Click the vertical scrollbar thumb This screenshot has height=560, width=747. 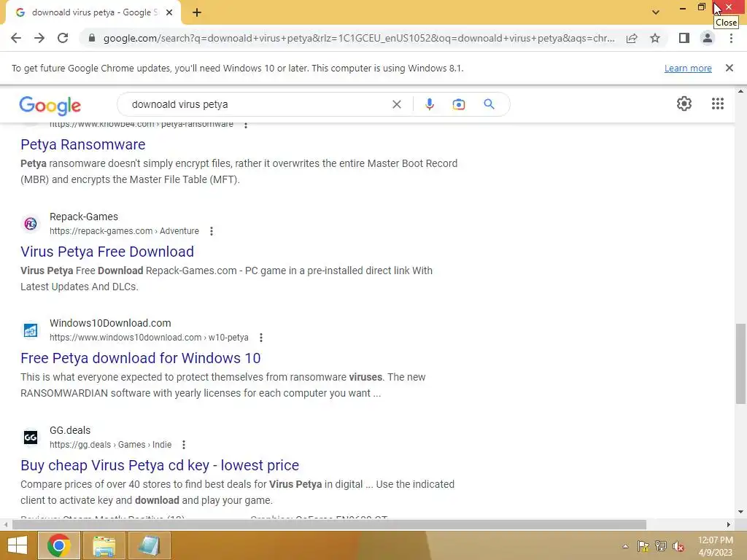(x=740, y=364)
